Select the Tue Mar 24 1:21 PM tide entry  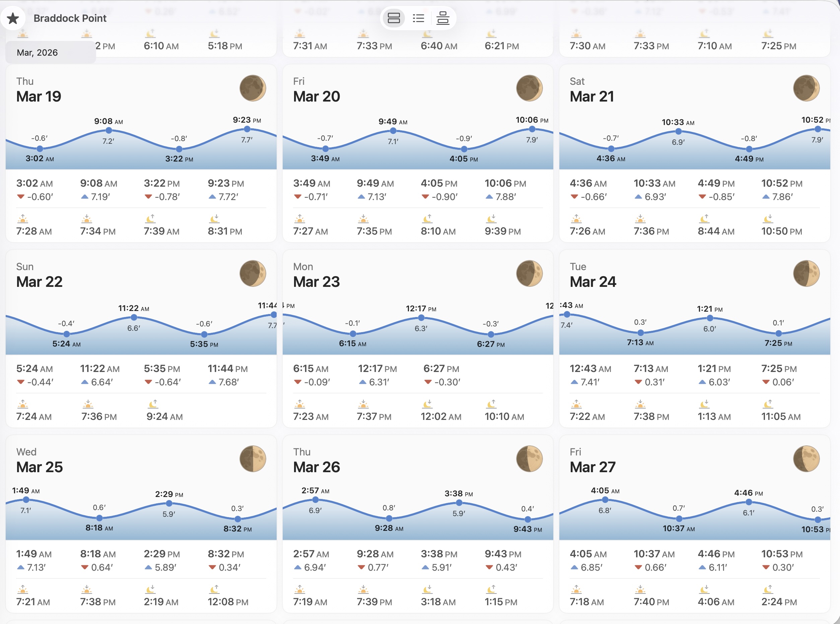pos(713,375)
